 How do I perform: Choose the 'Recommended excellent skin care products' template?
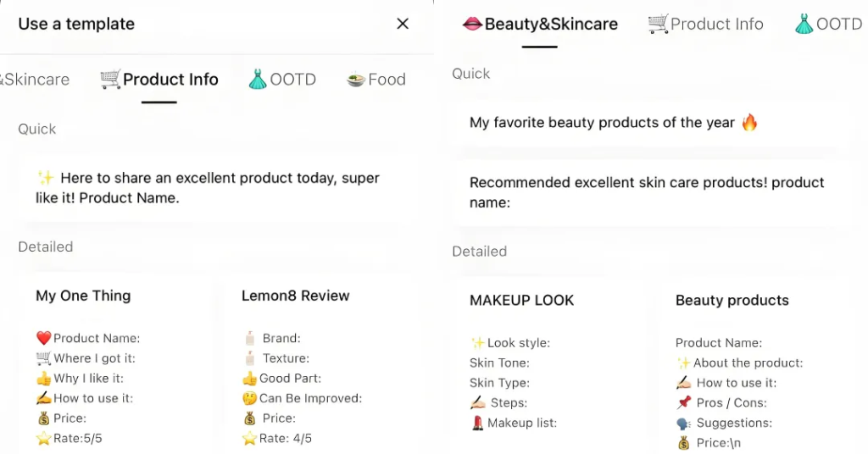tap(645, 192)
